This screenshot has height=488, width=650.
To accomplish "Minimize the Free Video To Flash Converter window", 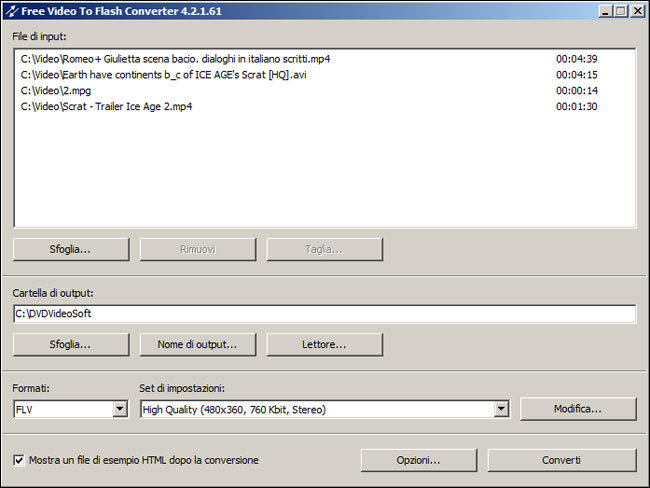I will (x=606, y=11).
